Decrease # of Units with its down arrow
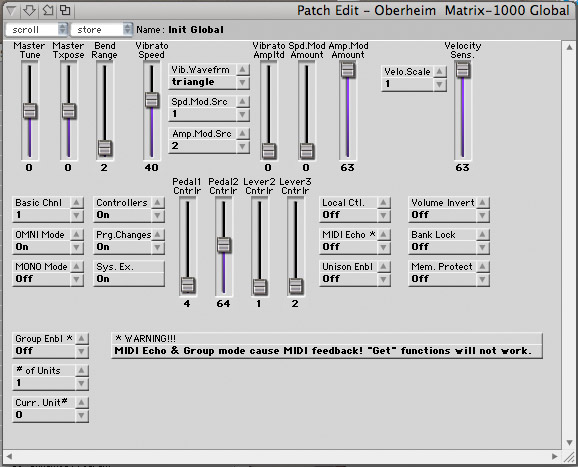Image resolution: width=578 pixels, height=467 pixels. [81, 384]
